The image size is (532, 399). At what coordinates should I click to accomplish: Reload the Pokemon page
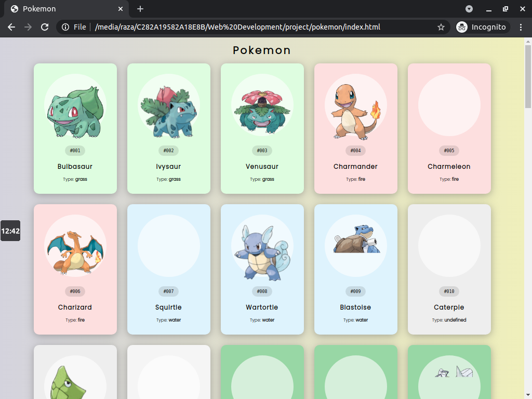click(45, 27)
